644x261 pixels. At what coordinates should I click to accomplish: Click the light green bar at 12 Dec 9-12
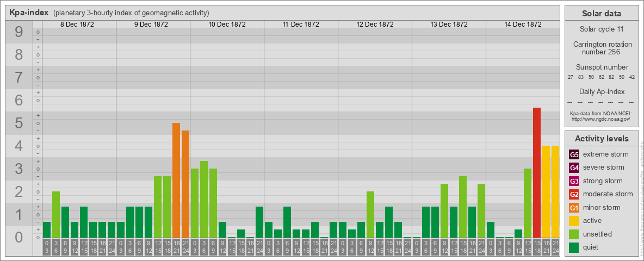pos(370,214)
